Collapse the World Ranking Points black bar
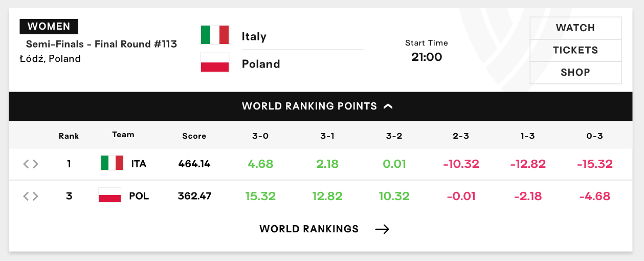Viewport: 644px width, 261px height. [321, 106]
